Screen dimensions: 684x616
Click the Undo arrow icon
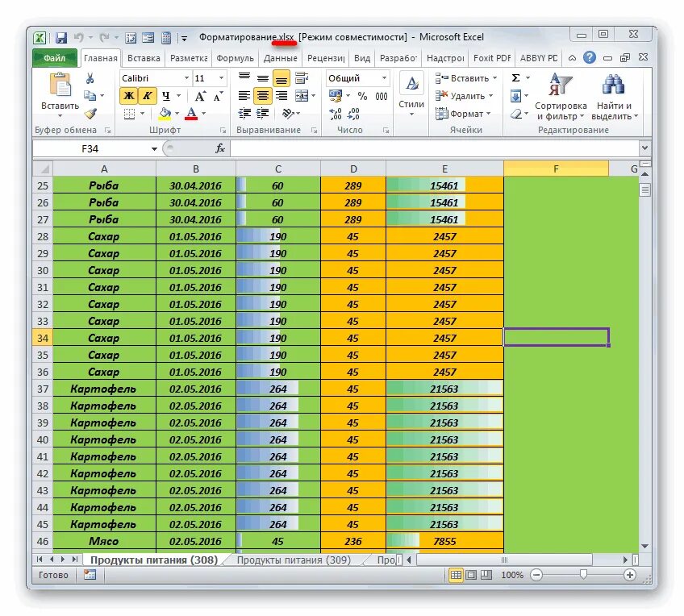point(78,37)
